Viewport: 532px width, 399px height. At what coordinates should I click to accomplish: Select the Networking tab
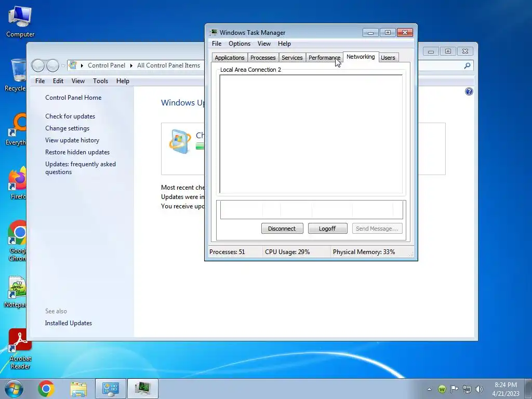coord(361,57)
